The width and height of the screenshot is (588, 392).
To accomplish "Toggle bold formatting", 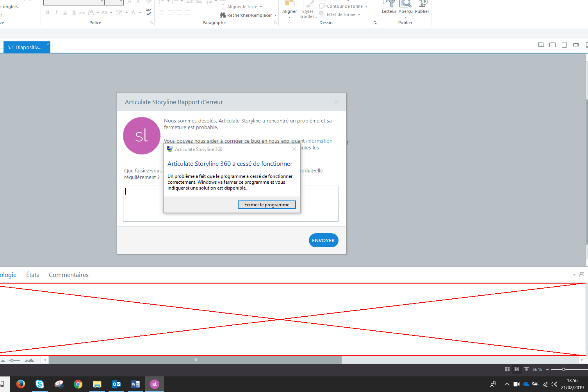I will [48, 12].
